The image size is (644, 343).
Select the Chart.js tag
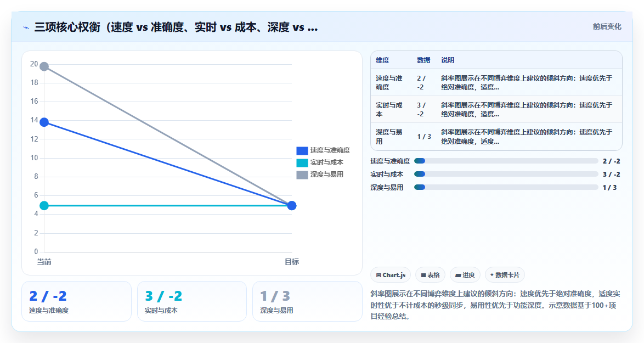(391, 275)
